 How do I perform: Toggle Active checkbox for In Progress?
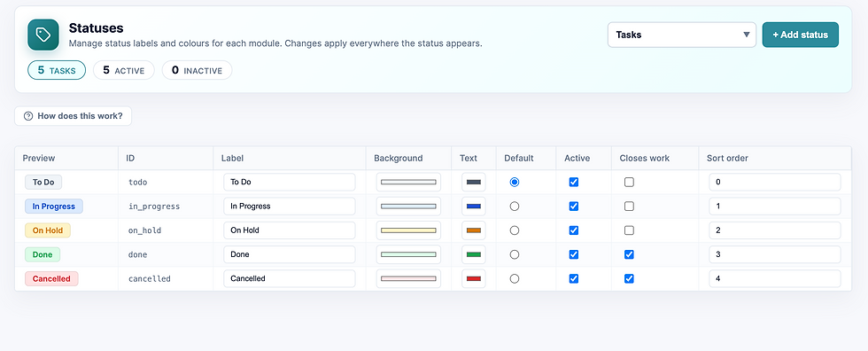[x=574, y=206]
